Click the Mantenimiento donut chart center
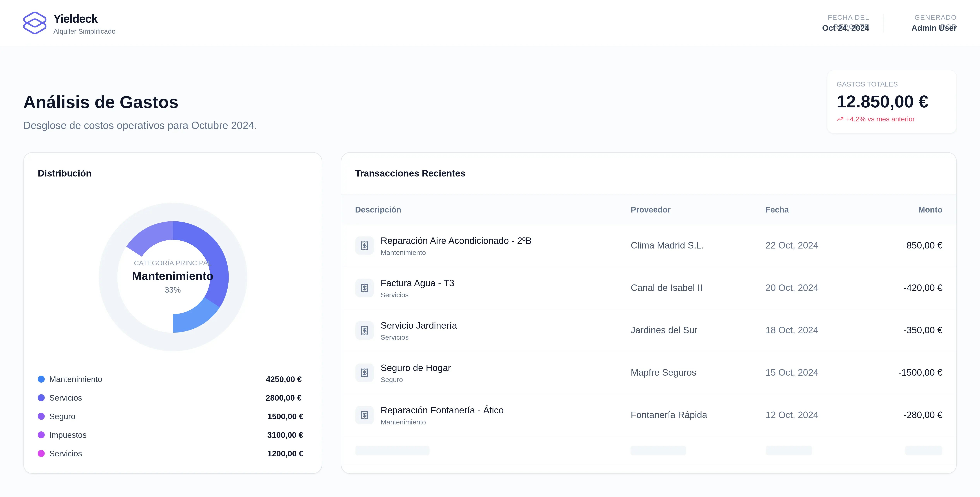 click(172, 276)
